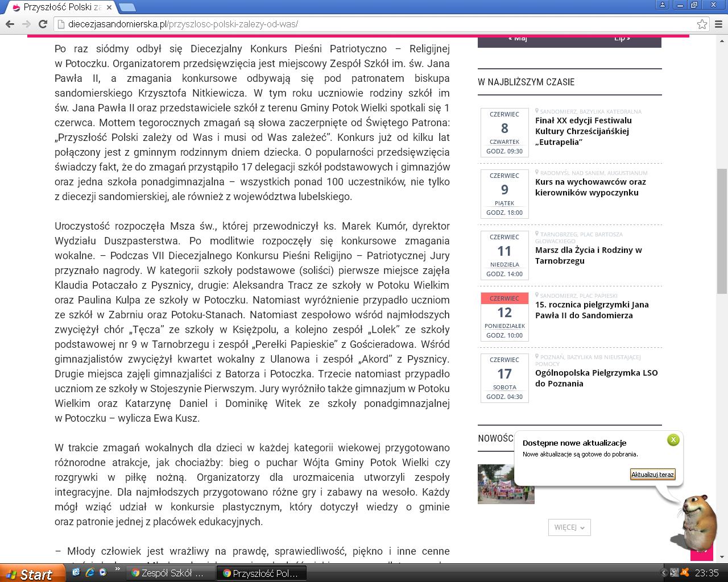728x582 pixels.
Task: Open a new browser tab
Action: click(128, 7)
